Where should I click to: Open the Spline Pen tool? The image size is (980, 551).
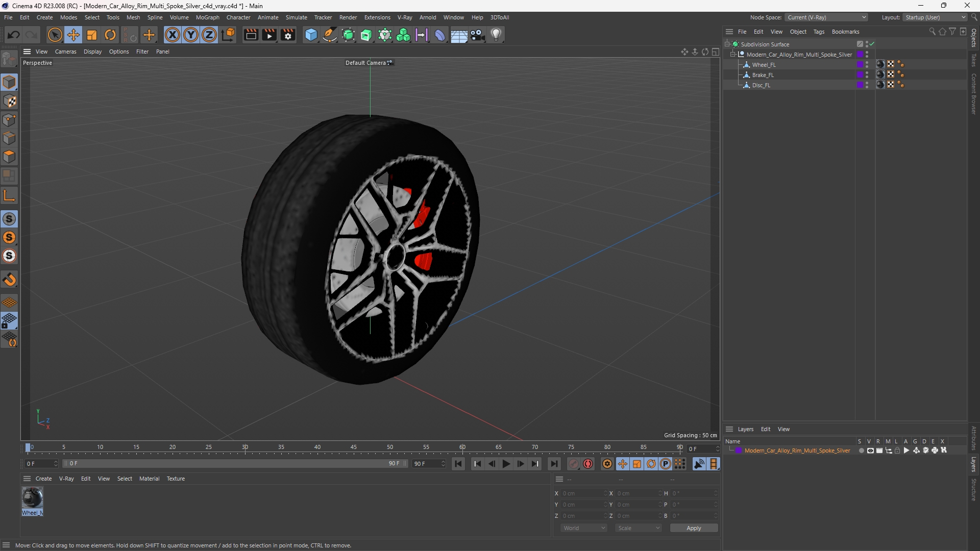[330, 35]
